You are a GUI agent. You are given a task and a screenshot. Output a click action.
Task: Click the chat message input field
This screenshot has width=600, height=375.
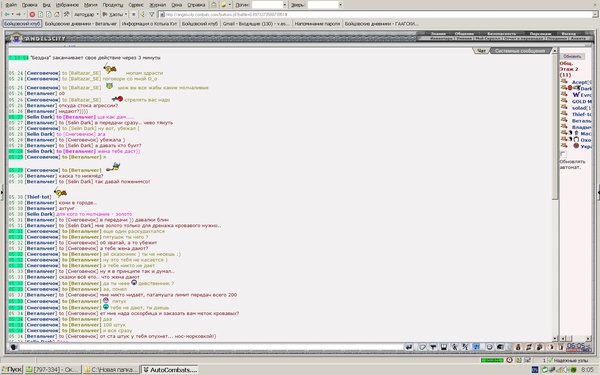[211, 347]
